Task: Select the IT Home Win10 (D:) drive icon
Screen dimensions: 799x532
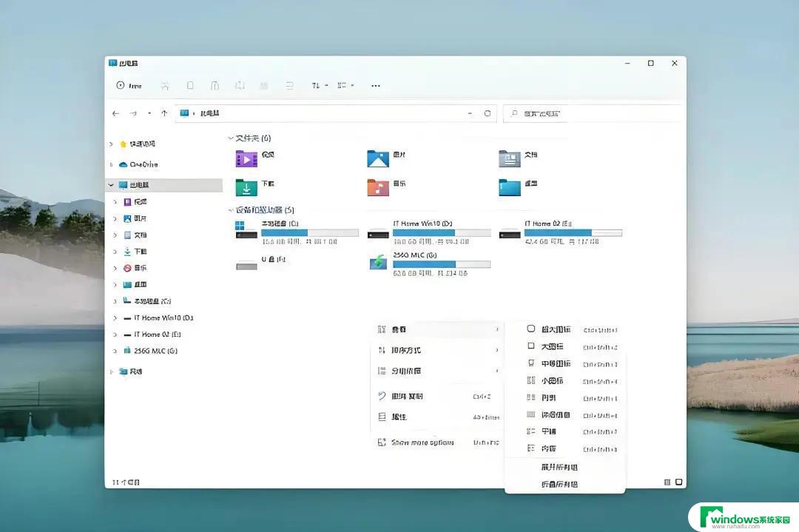Action: point(378,233)
